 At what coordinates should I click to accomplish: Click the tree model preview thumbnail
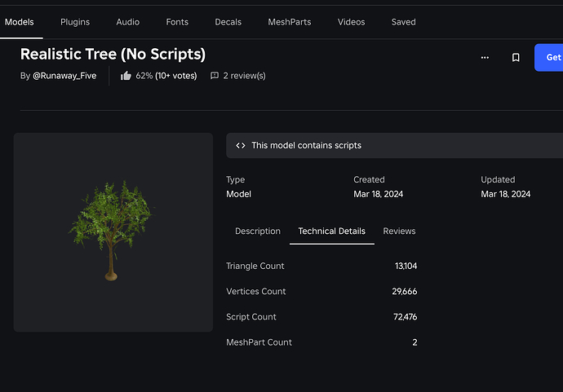[x=113, y=232]
